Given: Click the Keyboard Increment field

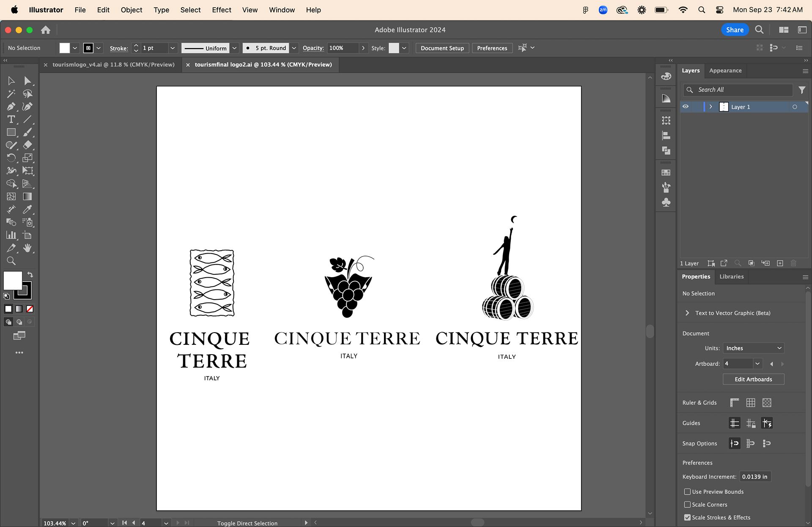Looking at the screenshot, I should (755, 477).
